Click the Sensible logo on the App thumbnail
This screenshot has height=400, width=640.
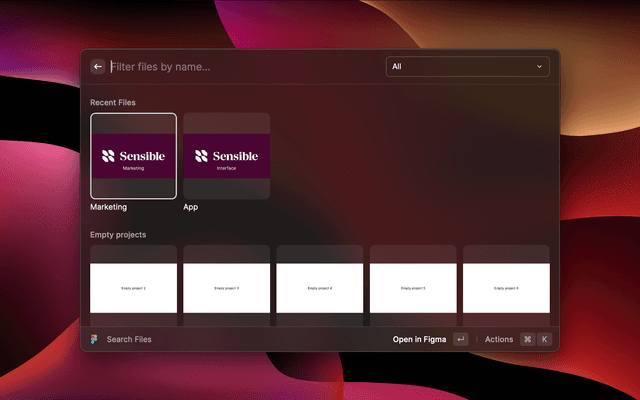[x=226, y=156]
